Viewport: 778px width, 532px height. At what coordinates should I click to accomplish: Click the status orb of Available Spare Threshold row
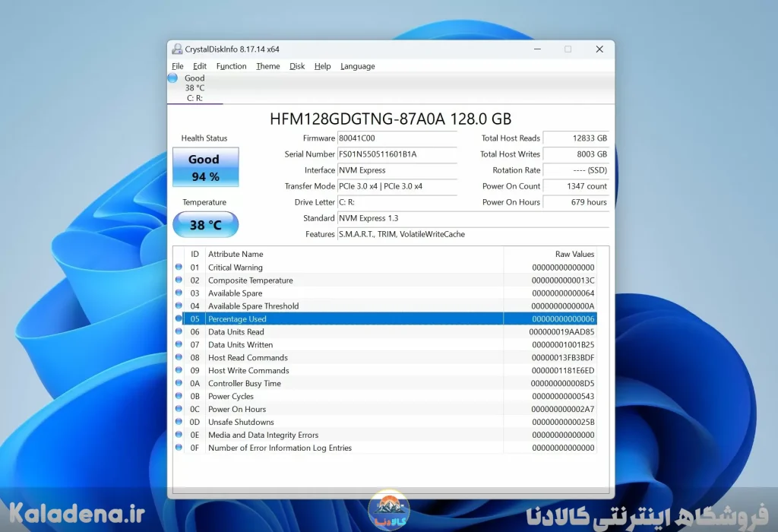coord(179,306)
